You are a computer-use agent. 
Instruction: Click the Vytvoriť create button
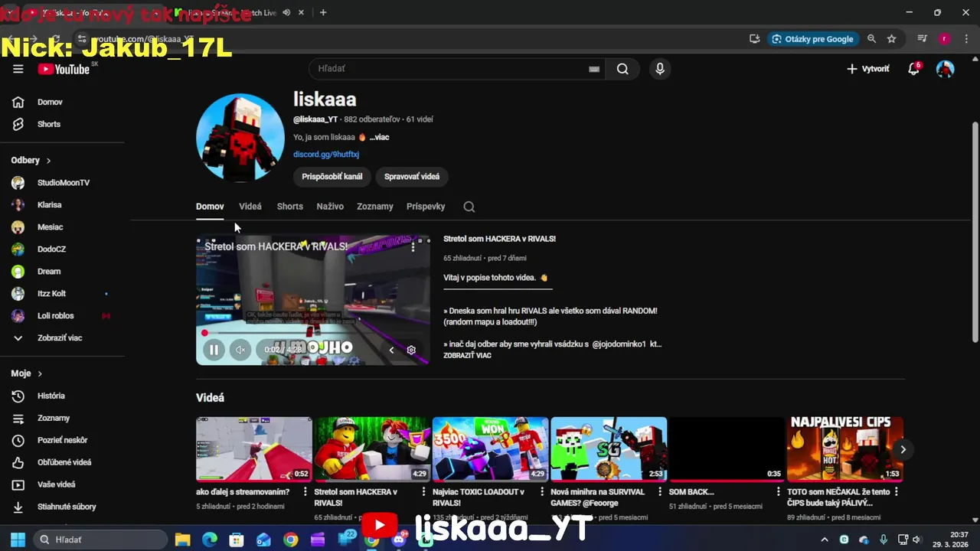868,69
